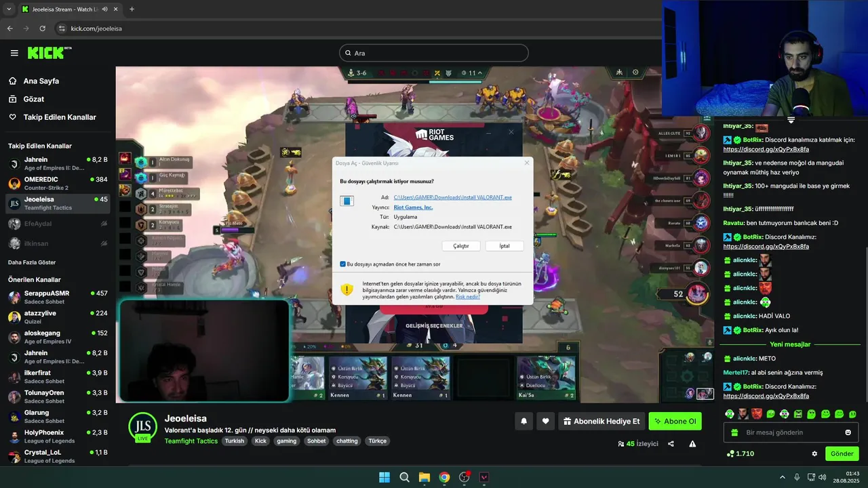This screenshot has width=868, height=488.
Task: Open the chat settings gear
Action: 814,453
